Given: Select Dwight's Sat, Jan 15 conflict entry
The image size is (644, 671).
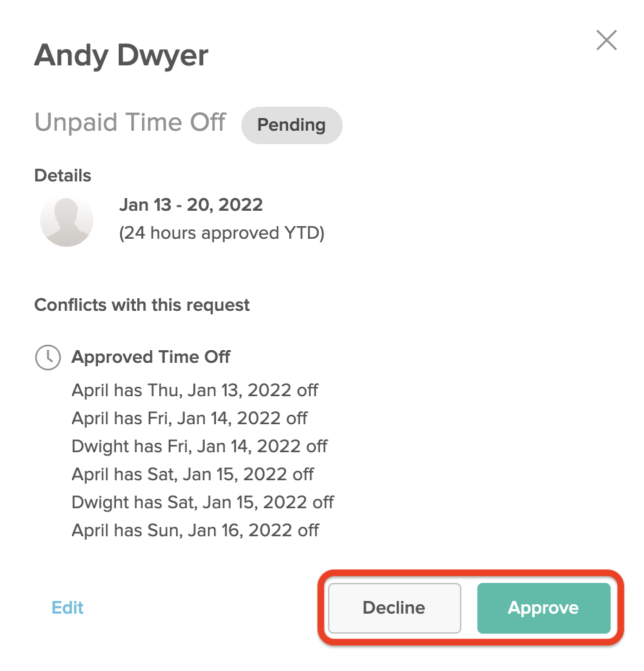Looking at the screenshot, I should pyautogui.click(x=203, y=502).
